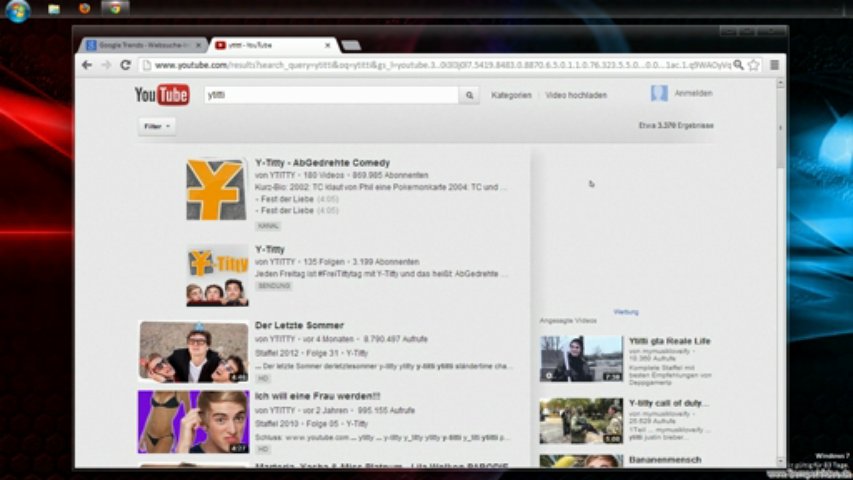Expand the Filter dropdown
Image resolution: width=853 pixels, height=480 pixels.
click(x=157, y=127)
